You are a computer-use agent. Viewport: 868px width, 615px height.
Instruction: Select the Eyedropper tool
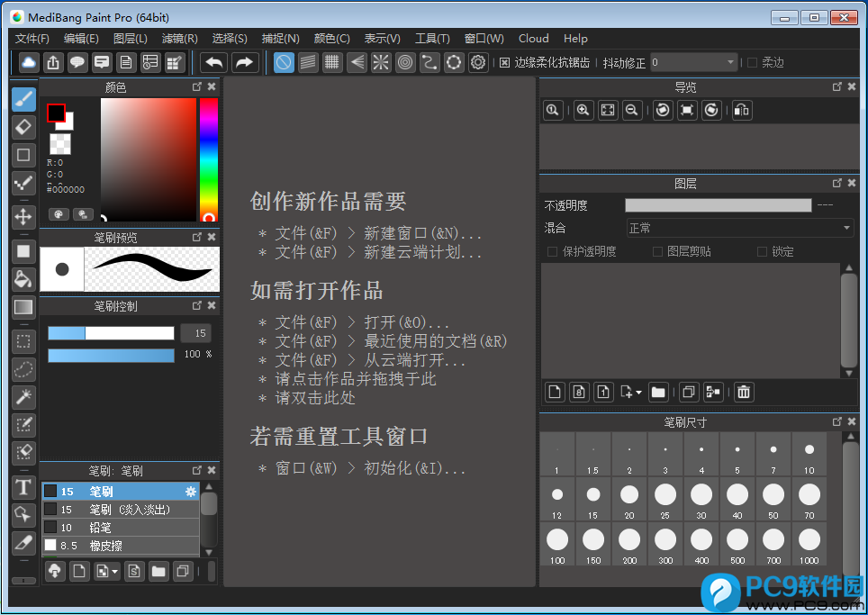[23, 542]
